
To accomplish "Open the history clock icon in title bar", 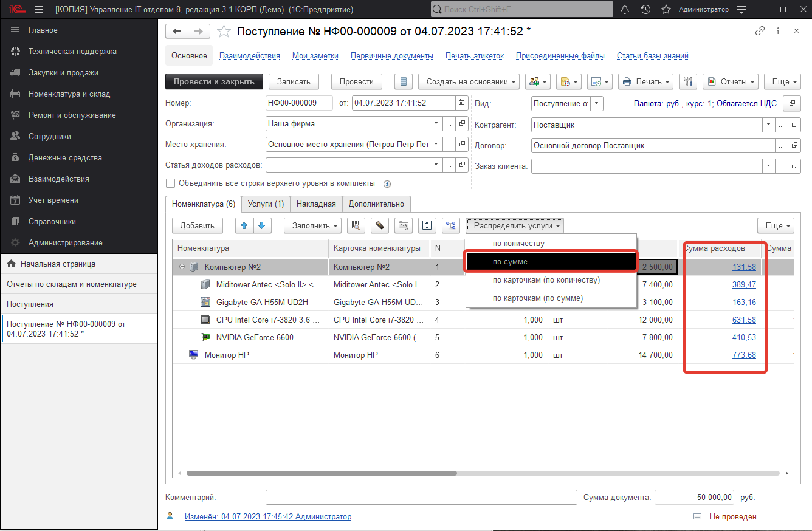I will [645, 10].
